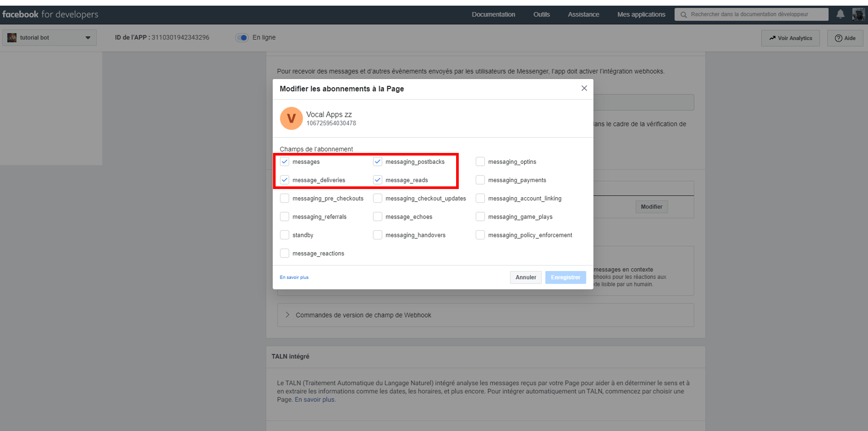The height and width of the screenshot is (431, 868).
Task: Check messaging_pre_checkouts checkbox
Action: coord(284,198)
